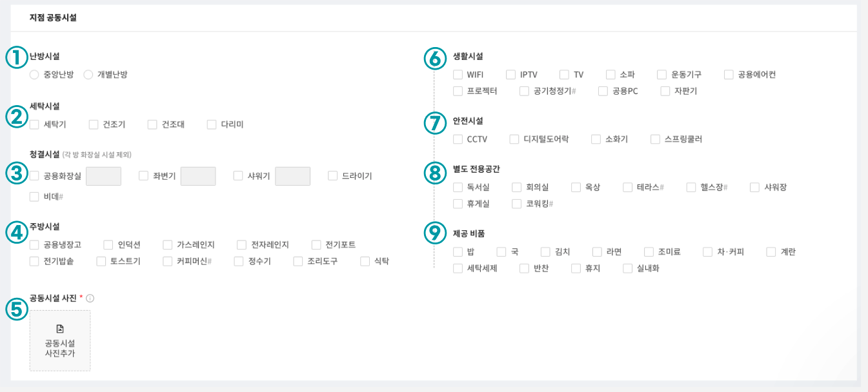
Task: Click the 샤워기 count input field
Action: click(292, 176)
